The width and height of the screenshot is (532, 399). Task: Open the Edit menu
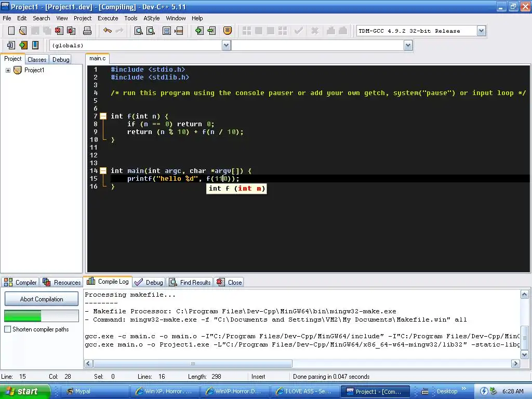22,18
